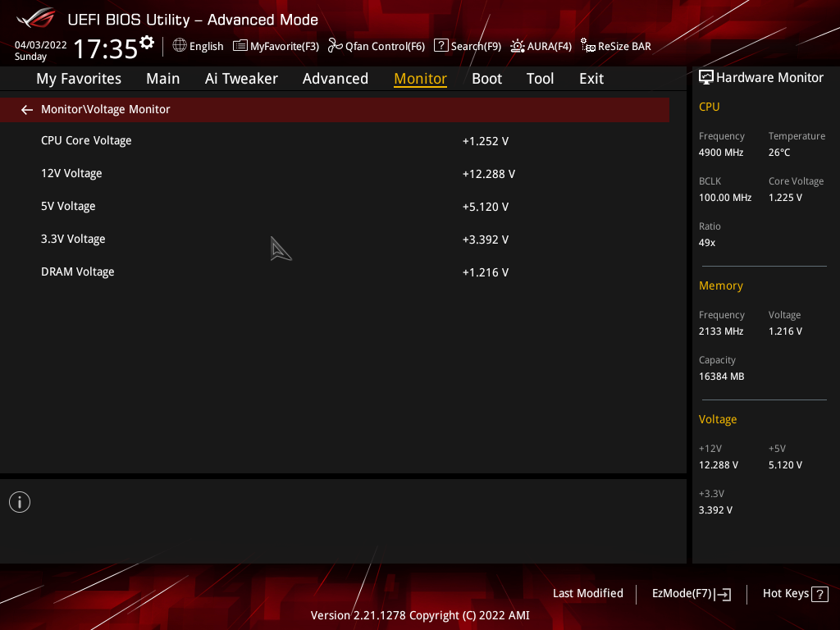Click 3.392 V in Hardware Monitor panel
840x630 pixels.
pos(715,510)
